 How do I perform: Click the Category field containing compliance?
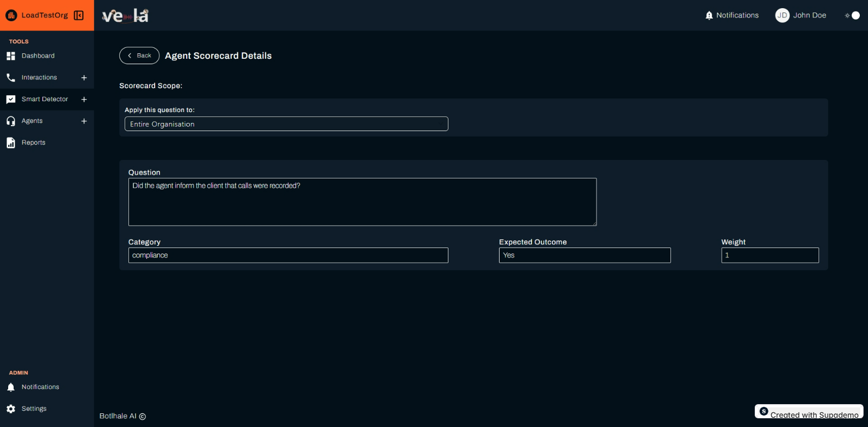click(288, 255)
